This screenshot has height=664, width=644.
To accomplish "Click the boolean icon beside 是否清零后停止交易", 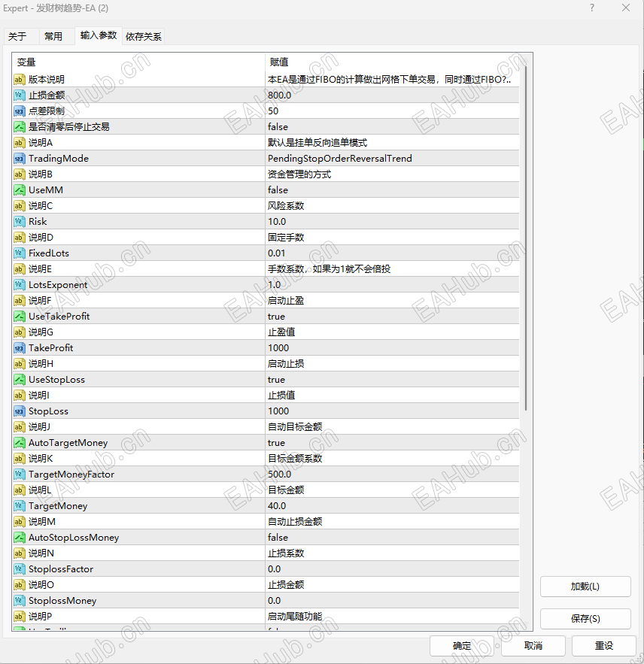I will 19,127.
